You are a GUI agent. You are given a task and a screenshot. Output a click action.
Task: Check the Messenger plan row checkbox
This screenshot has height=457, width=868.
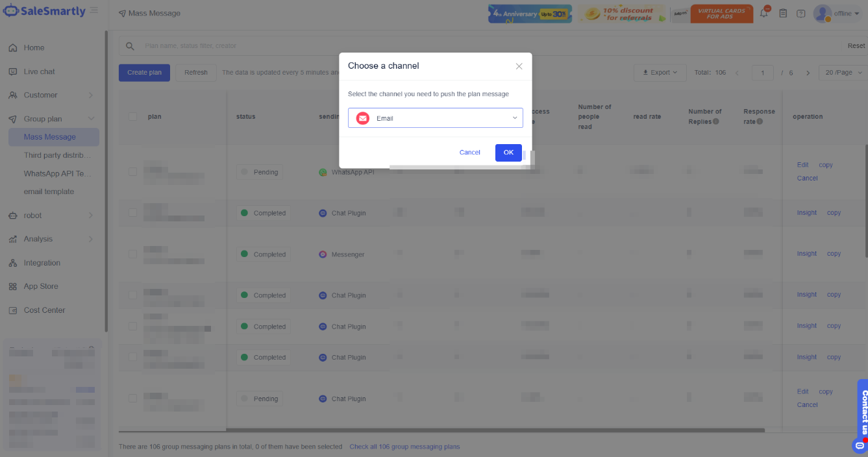(x=132, y=254)
